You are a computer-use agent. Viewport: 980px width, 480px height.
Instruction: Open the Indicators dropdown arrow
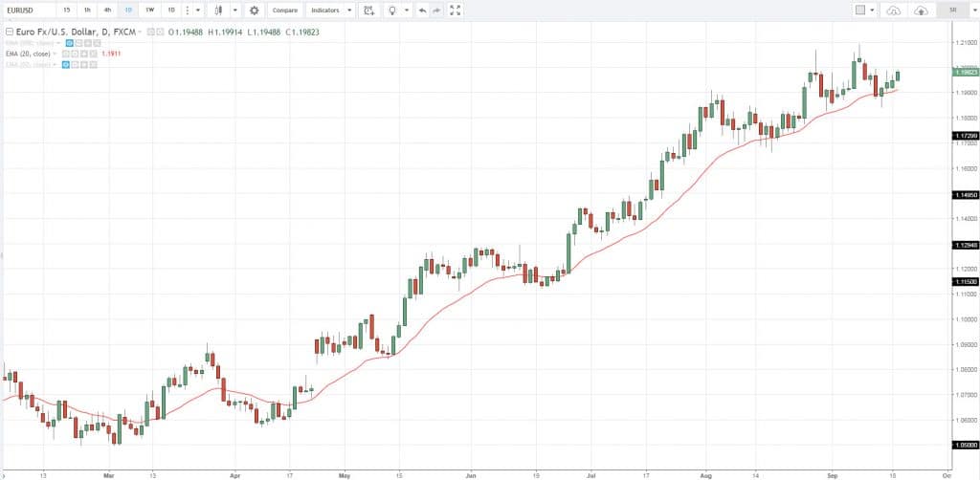click(349, 11)
